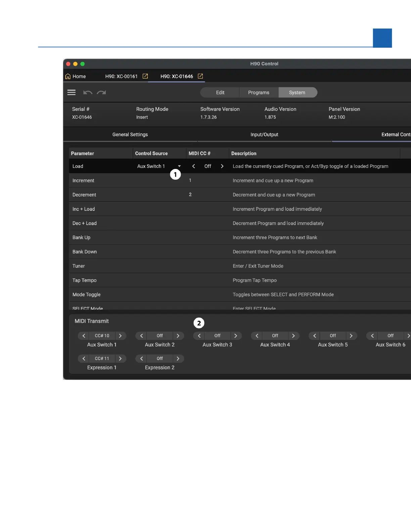Click the undo arrow icon
This screenshot has height=532, width=411.
88,92
